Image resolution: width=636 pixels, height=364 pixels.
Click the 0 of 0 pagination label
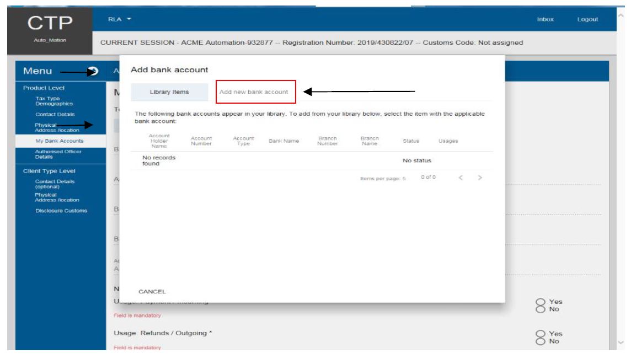[x=429, y=177]
